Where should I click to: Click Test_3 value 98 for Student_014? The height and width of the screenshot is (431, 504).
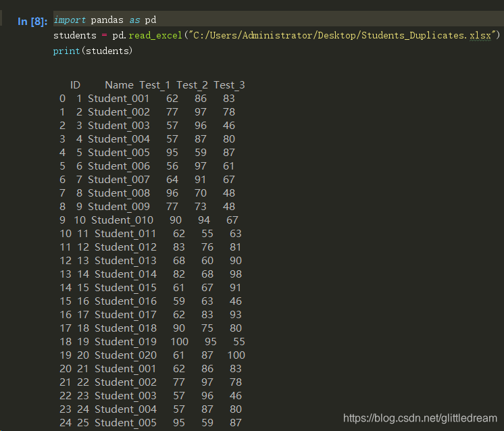click(x=236, y=274)
